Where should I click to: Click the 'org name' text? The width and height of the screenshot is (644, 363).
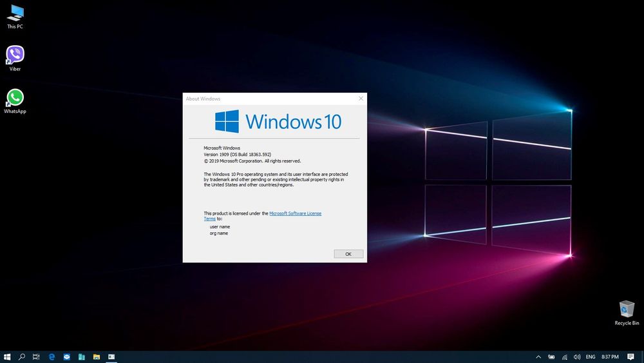coord(218,233)
